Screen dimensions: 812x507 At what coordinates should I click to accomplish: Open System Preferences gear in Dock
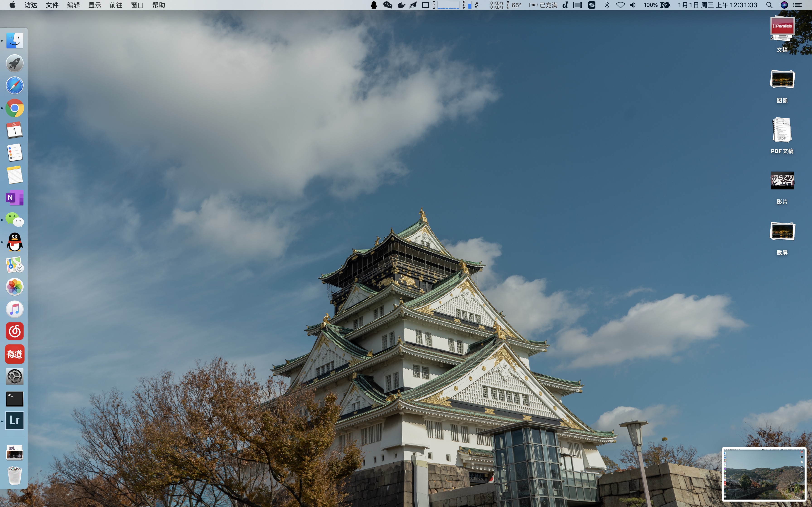click(x=14, y=376)
